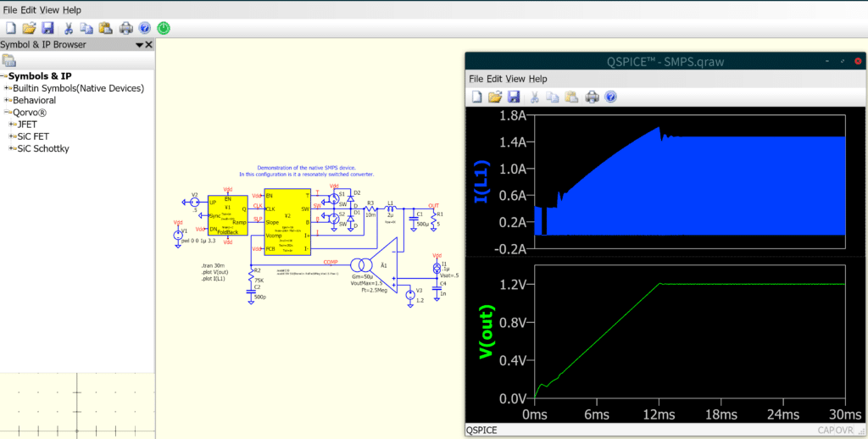Expand Builtin Symbols(Native Devices) tree node

[x=7, y=88]
